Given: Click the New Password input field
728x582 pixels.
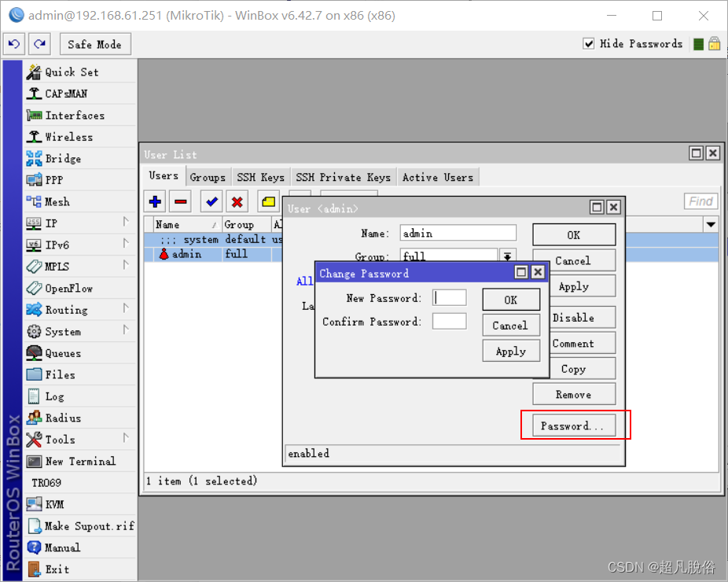Looking at the screenshot, I should 449,297.
